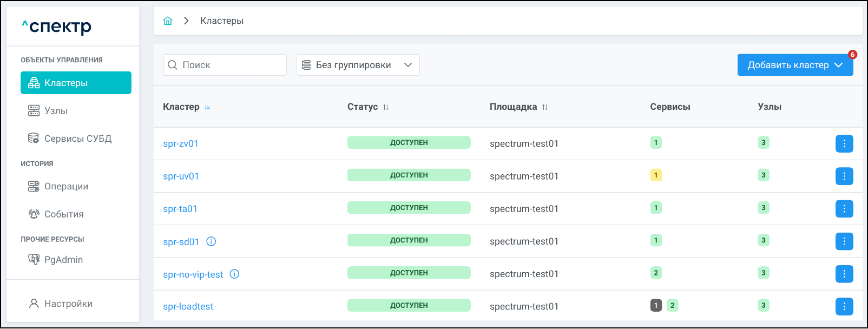Click the home icon in breadcrumb
Viewport: 868px width, 329px height.
[168, 21]
